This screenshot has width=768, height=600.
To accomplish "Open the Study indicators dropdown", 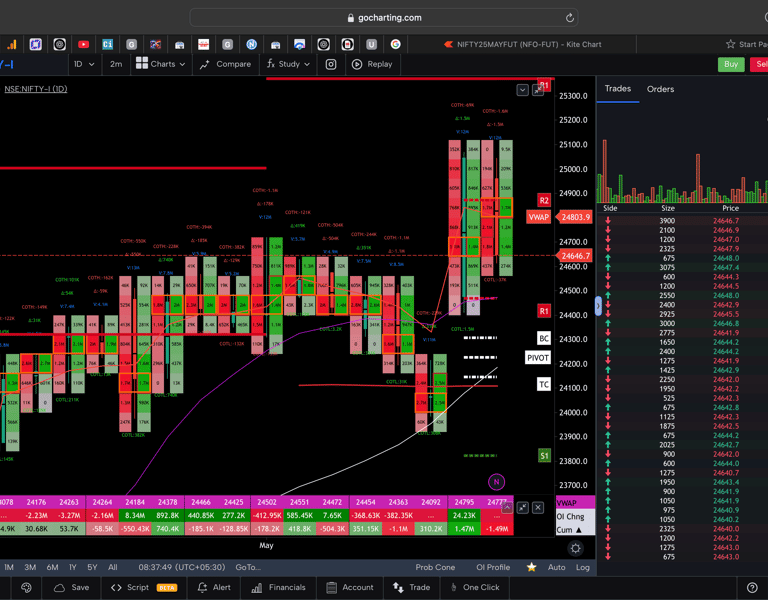I will (288, 64).
